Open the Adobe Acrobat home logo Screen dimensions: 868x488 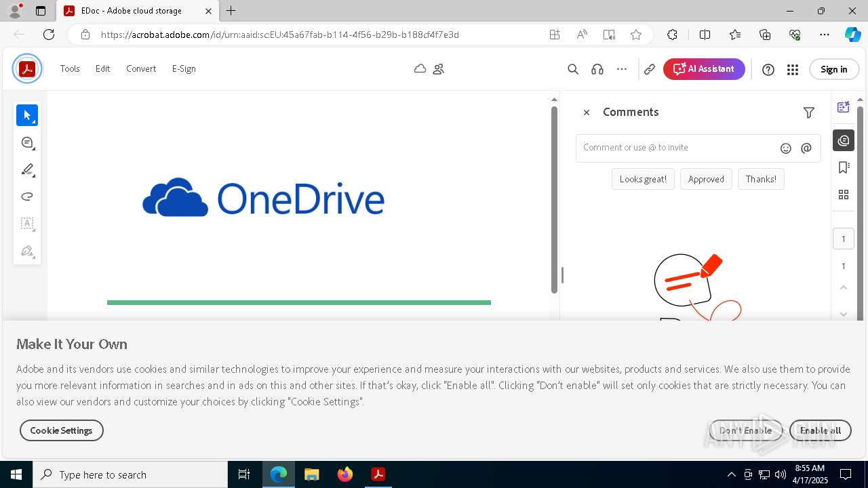(x=27, y=68)
